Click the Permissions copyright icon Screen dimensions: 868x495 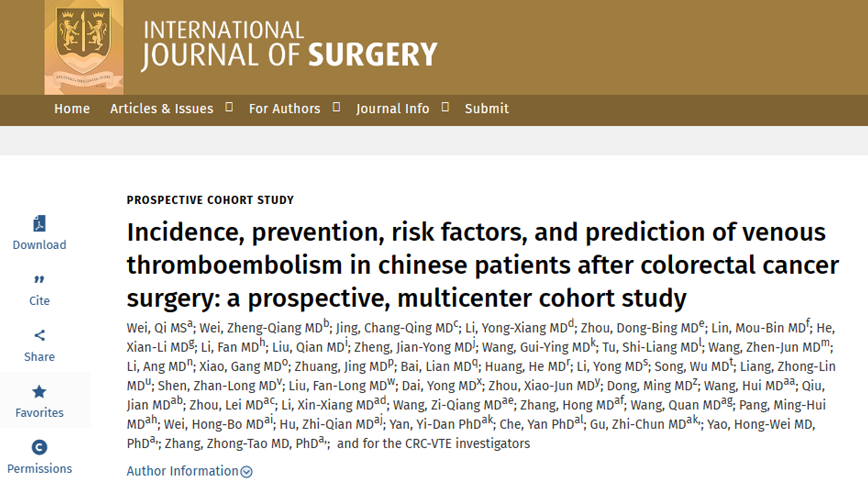pyautogui.click(x=39, y=447)
